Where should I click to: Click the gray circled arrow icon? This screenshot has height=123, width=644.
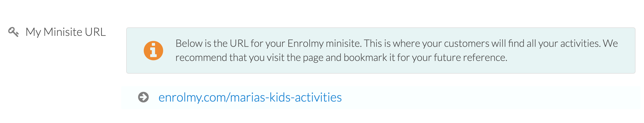(x=143, y=97)
